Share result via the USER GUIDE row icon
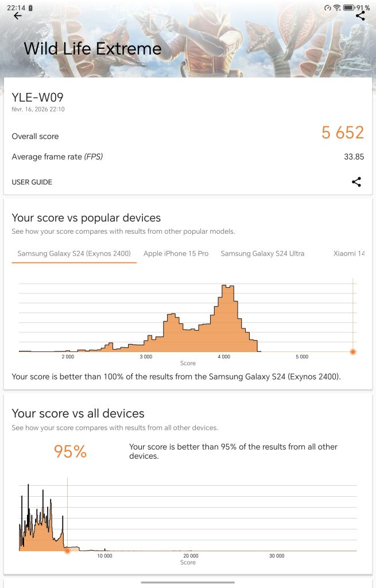 coord(356,182)
